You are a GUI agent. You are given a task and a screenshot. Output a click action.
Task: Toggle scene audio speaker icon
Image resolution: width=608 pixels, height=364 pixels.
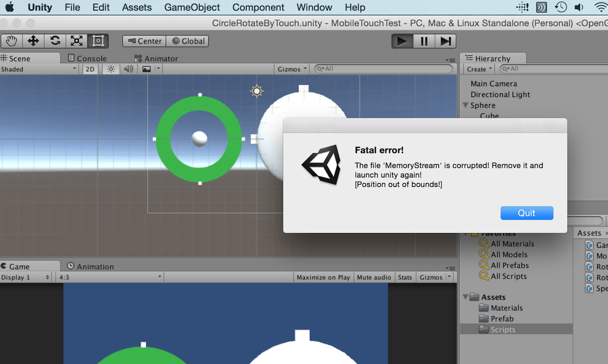(x=128, y=69)
